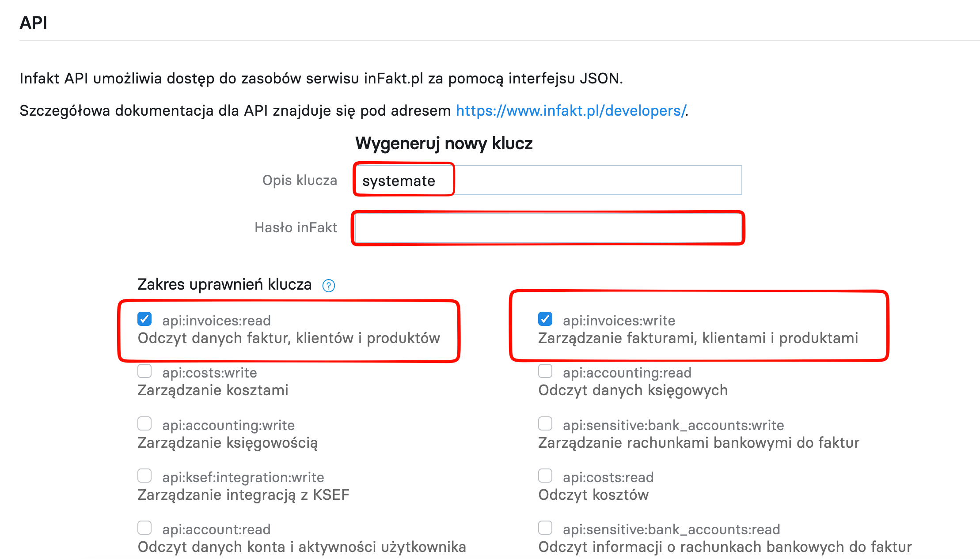
Task: Check api:sensitive:bank_accounts:read checkbox
Action: (x=545, y=528)
